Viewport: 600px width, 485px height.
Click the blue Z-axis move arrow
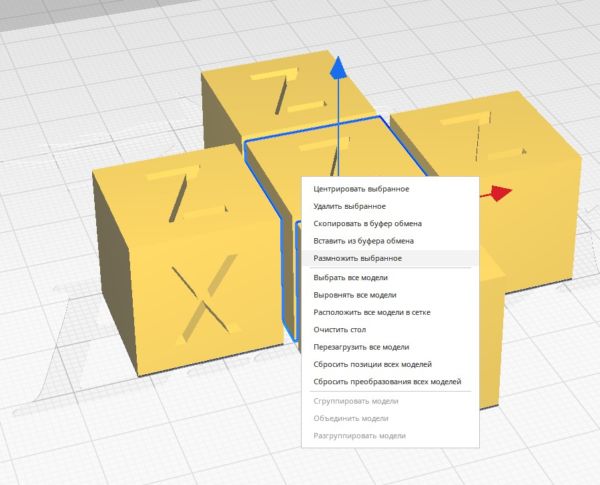tap(339, 68)
